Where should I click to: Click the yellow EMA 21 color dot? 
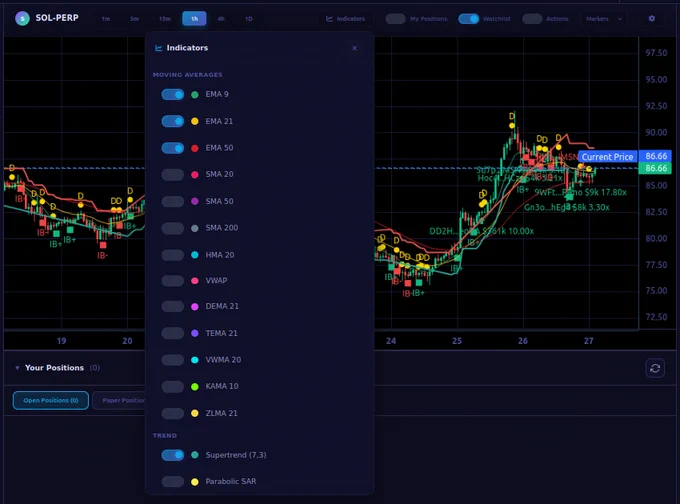(195, 121)
